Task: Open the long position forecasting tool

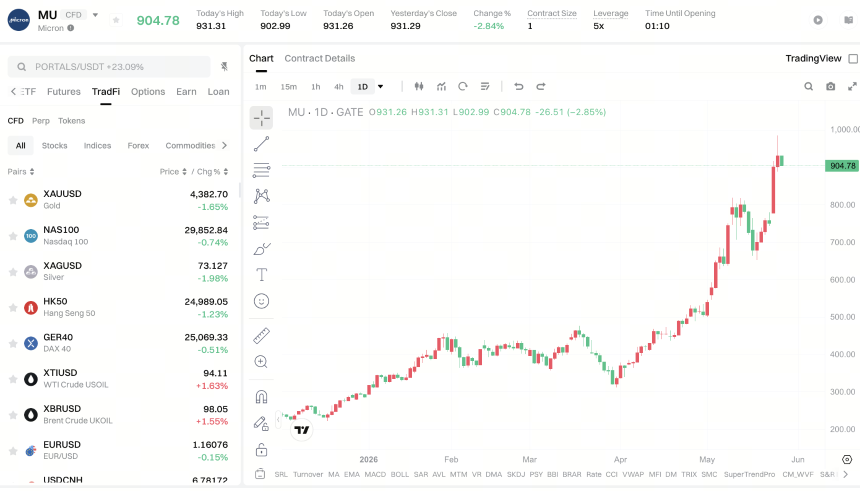Action: [261, 222]
